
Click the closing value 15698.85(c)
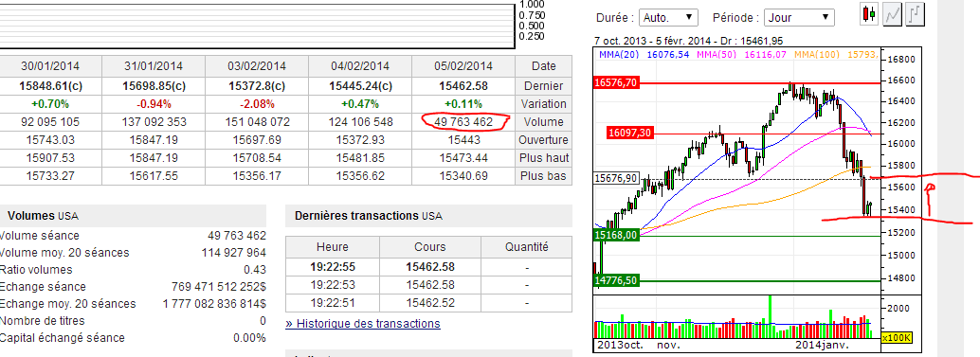pos(154,86)
